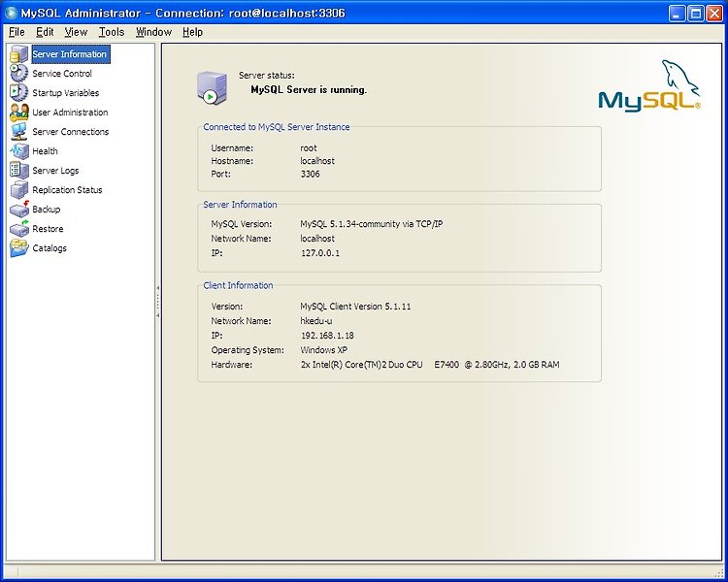The image size is (728, 582).
Task: Click the Server Connections monitor icon
Action: coord(19,131)
